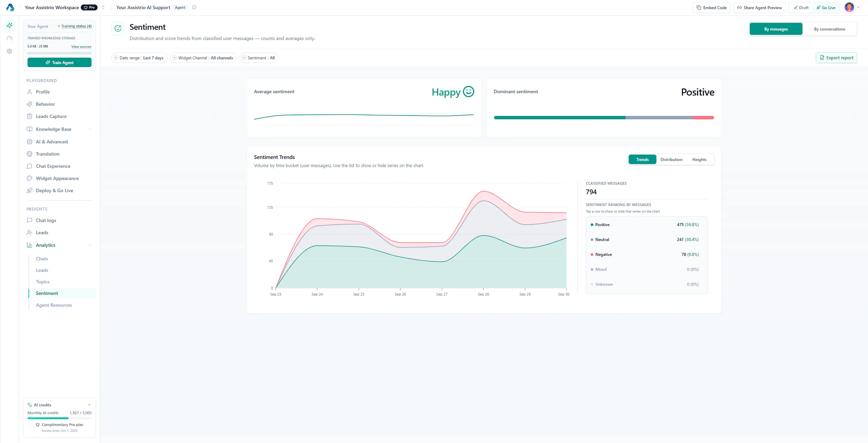Open the Date range Last 7 days filter
The width and height of the screenshot is (868, 443).
click(139, 58)
